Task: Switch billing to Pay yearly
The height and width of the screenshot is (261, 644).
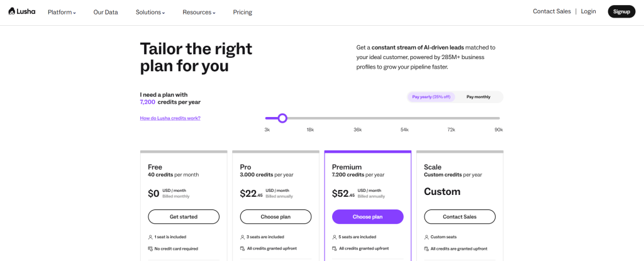Action: coord(431,97)
